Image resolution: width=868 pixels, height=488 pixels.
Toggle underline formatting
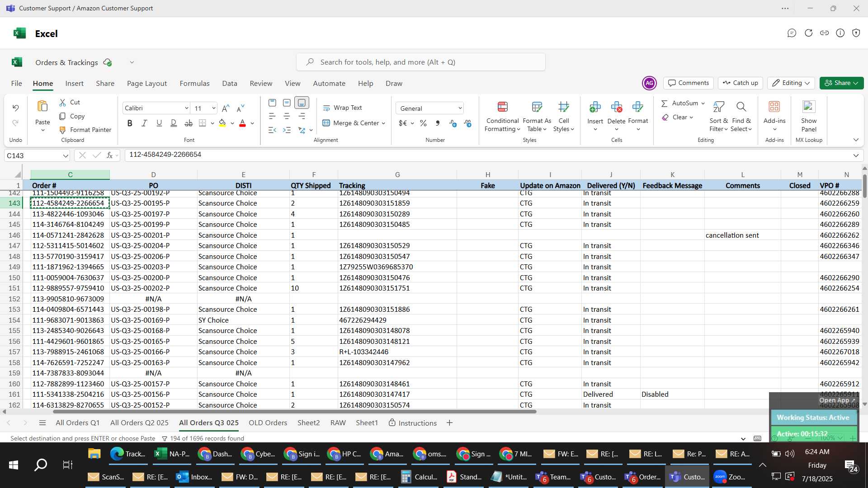coord(159,123)
